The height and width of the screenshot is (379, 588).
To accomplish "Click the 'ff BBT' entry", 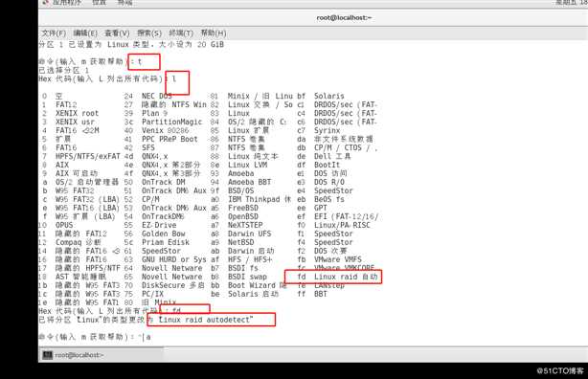I will [312, 294].
